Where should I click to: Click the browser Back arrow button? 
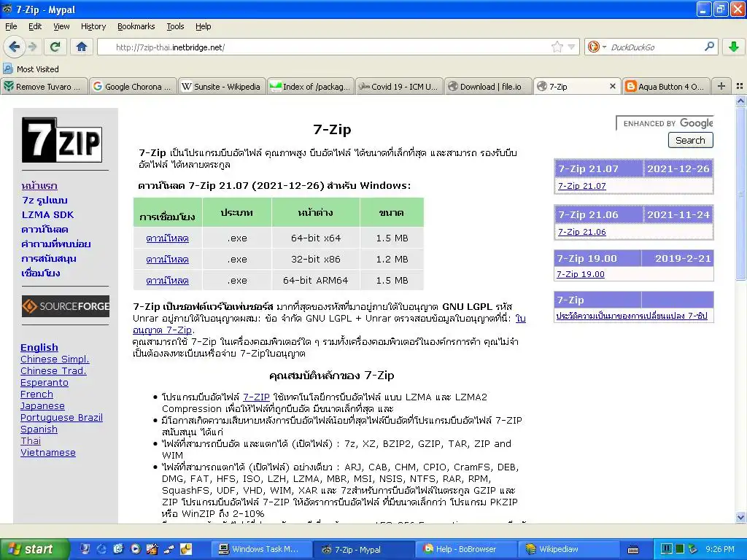tap(14, 47)
